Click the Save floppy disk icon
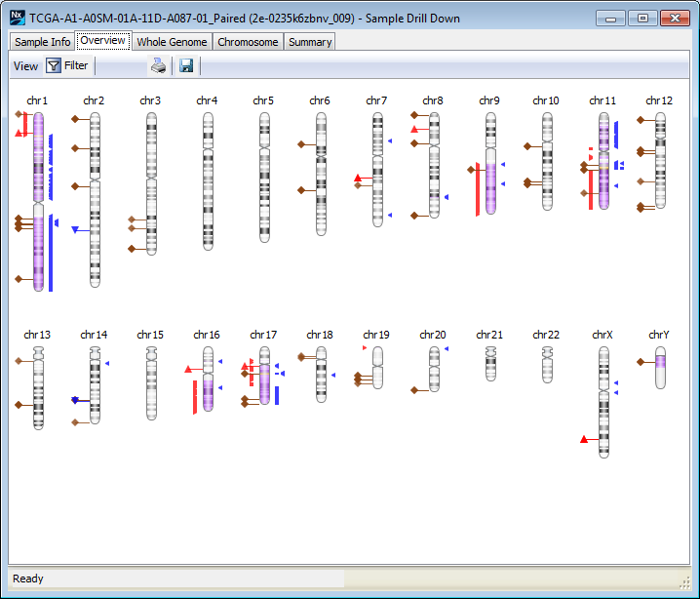 click(x=186, y=65)
